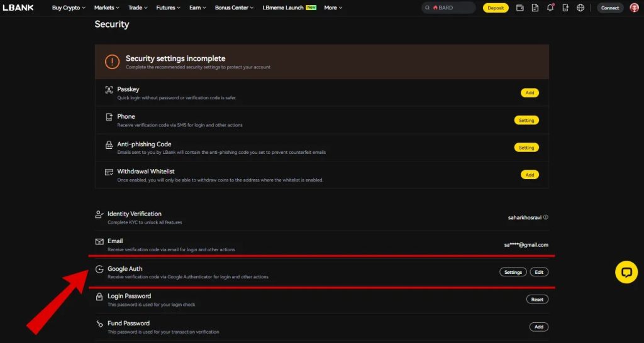Click the Connect button
The image size is (644, 343).
pyautogui.click(x=610, y=8)
